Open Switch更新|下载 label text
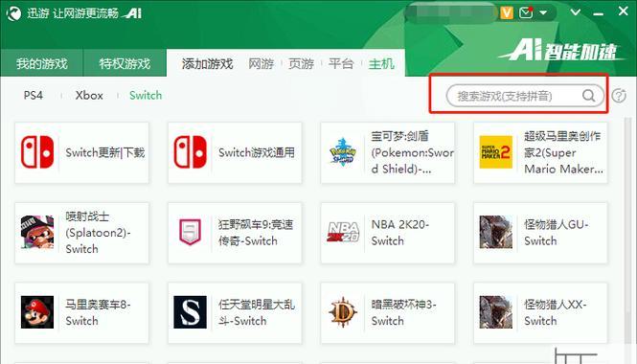Viewport: 637px width, 364px height. [105, 152]
